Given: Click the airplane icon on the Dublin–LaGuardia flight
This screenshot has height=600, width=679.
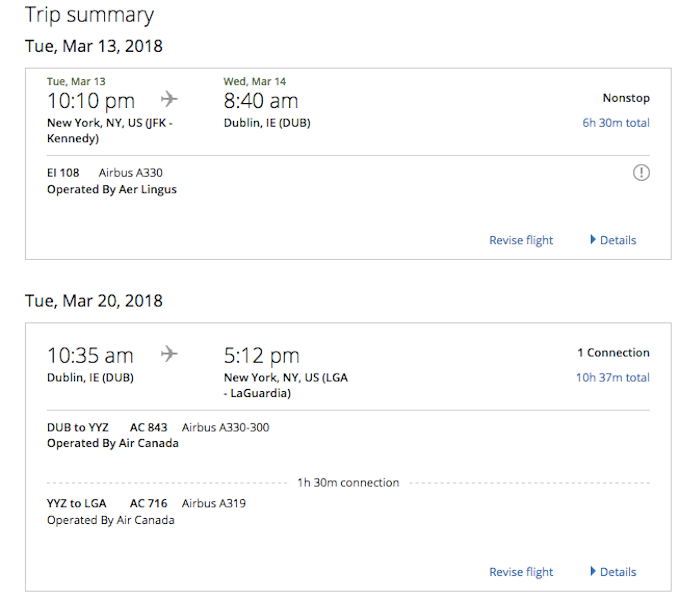Looking at the screenshot, I should coord(169,354).
